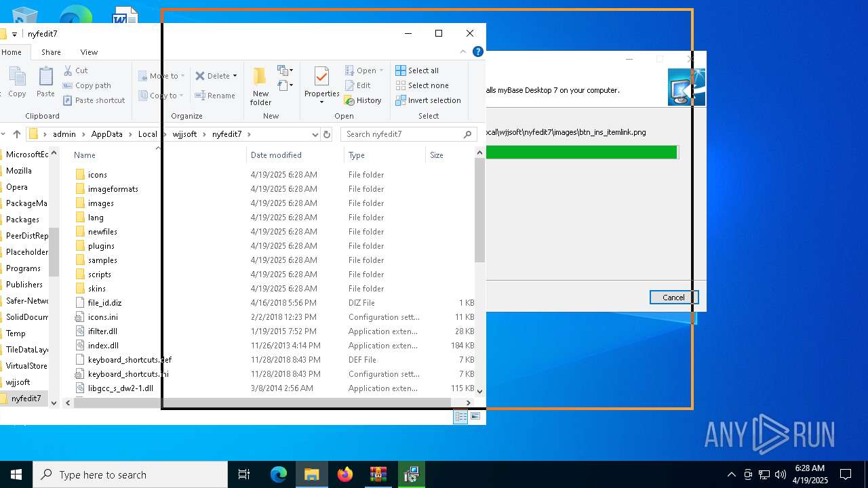
Task: Sort by Size column header
Action: 450,155
